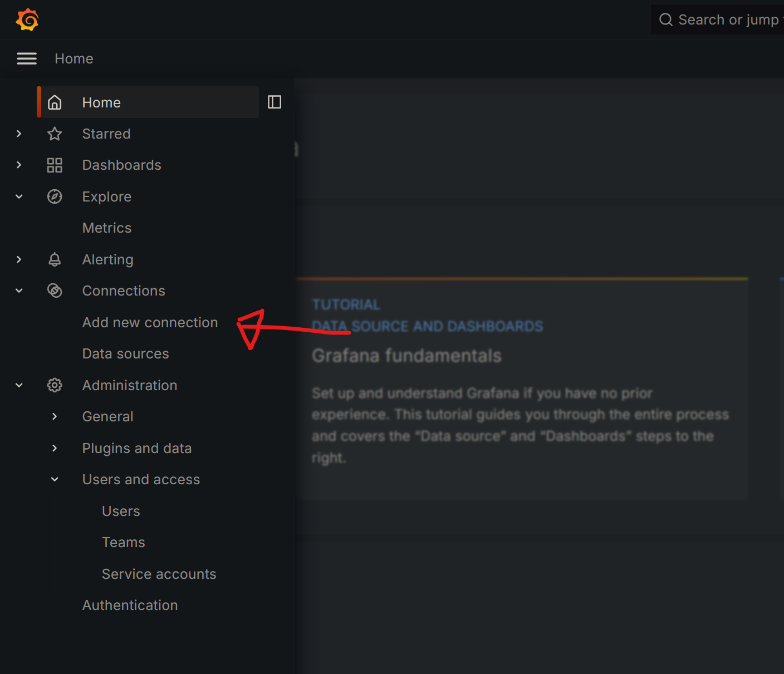This screenshot has height=674, width=784.
Task: Click the search magnifier icon
Action: click(666, 19)
